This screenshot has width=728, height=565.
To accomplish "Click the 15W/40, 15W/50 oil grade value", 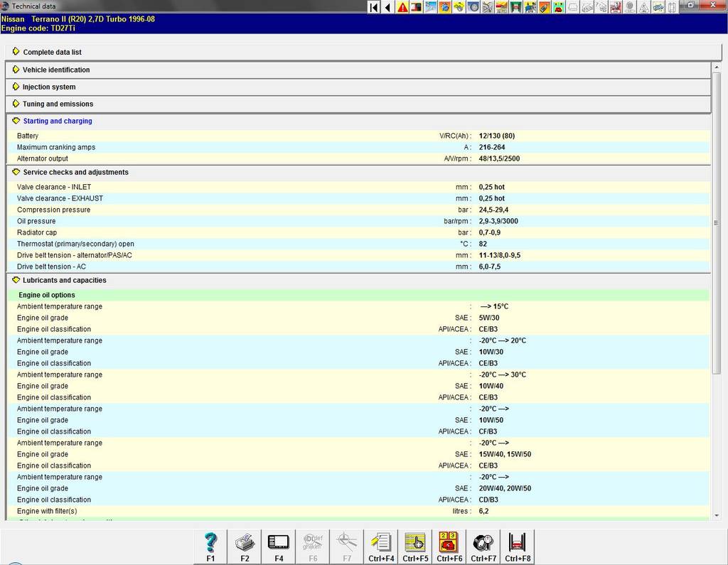I will tap(505, 455).
